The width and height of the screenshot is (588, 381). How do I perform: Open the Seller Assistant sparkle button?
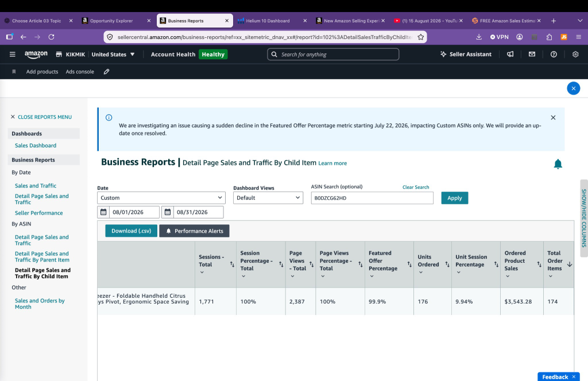click(466, 55)
